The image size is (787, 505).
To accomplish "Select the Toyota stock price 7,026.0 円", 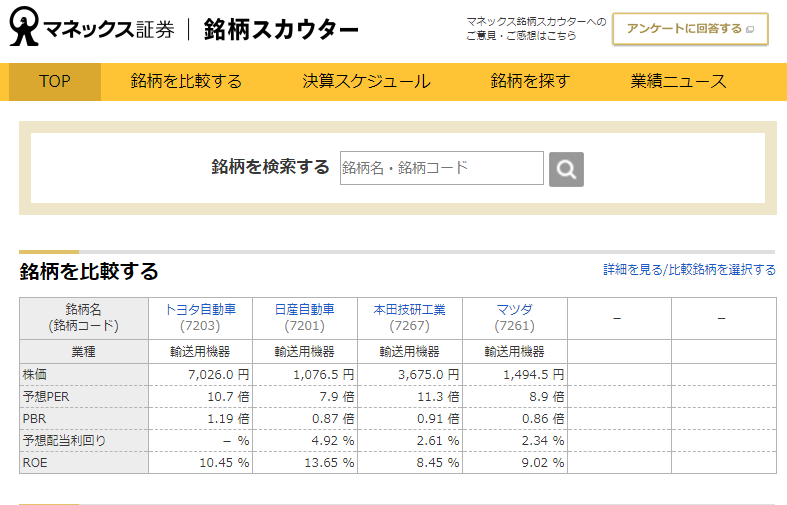I will coord(218,374).
